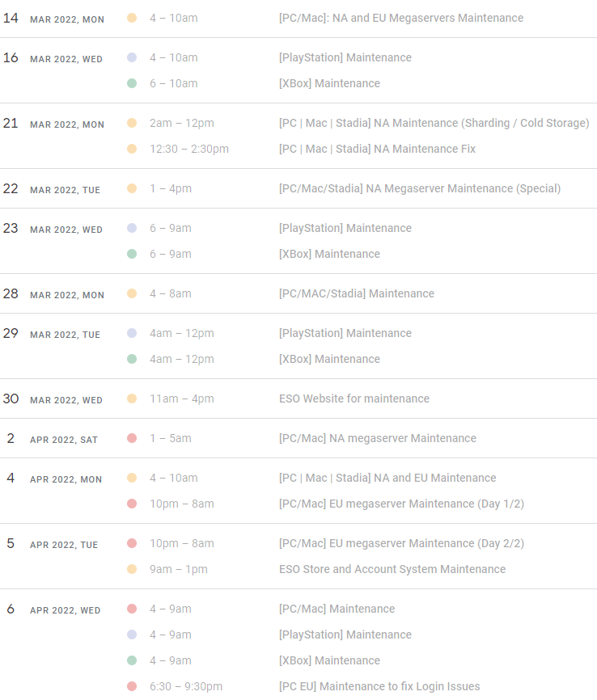Click date header 2 Apr 2022, Sat

(x=53, y=439)
